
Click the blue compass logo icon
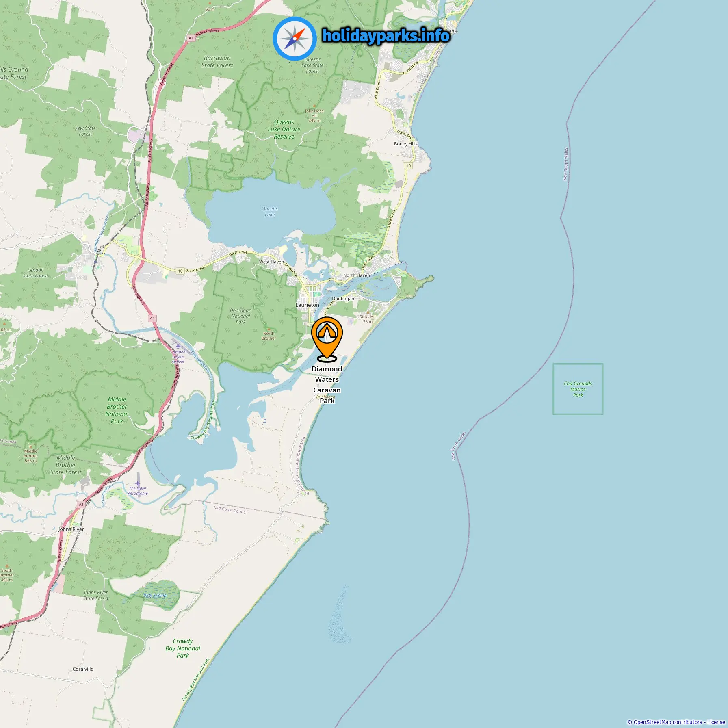point(295,39)
